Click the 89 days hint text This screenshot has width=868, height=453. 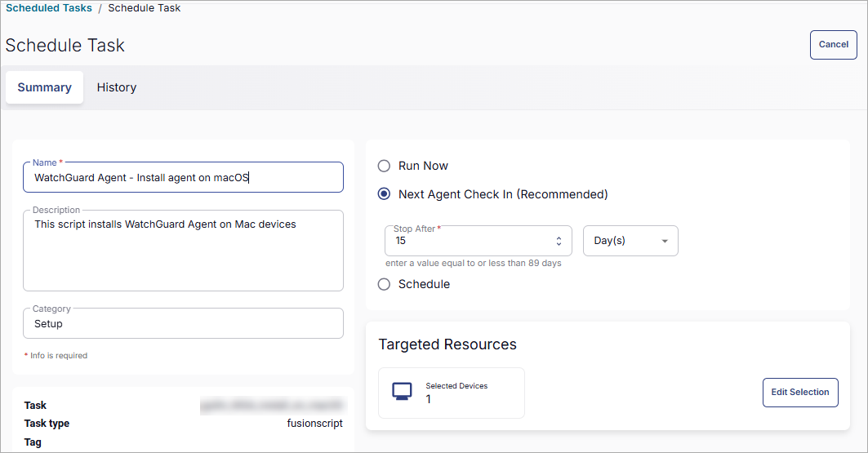pos(474,264)
